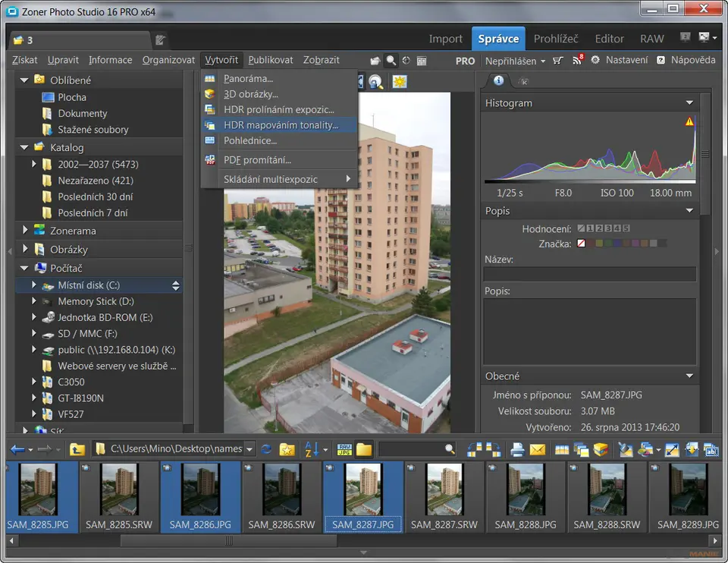Click the RSS news feed icon

coord(577,61)
